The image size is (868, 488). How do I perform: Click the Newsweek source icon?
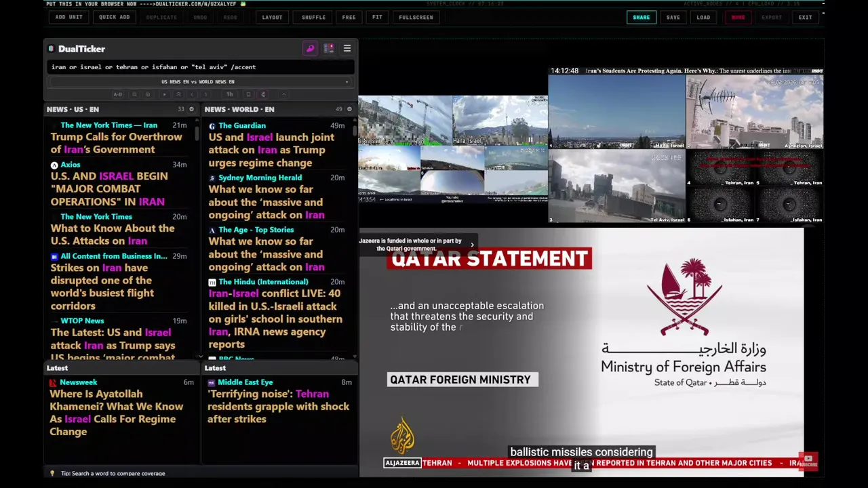[53, 382]
